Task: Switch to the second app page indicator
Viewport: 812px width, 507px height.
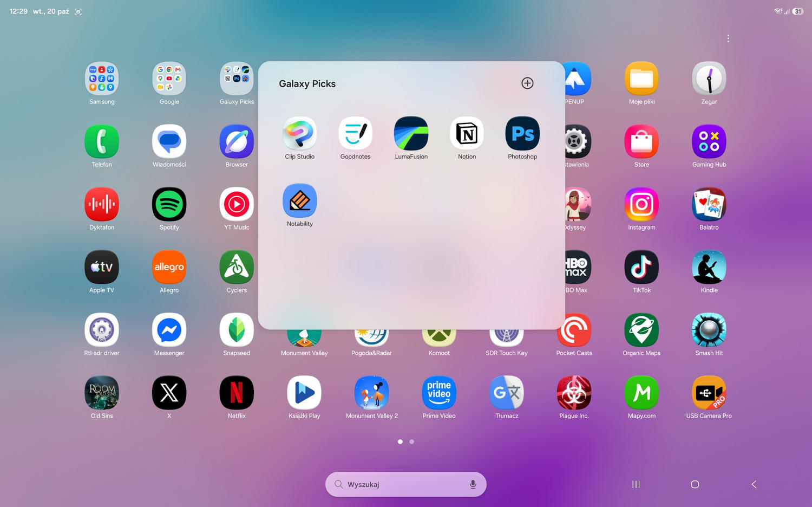Action: [412, 441]
